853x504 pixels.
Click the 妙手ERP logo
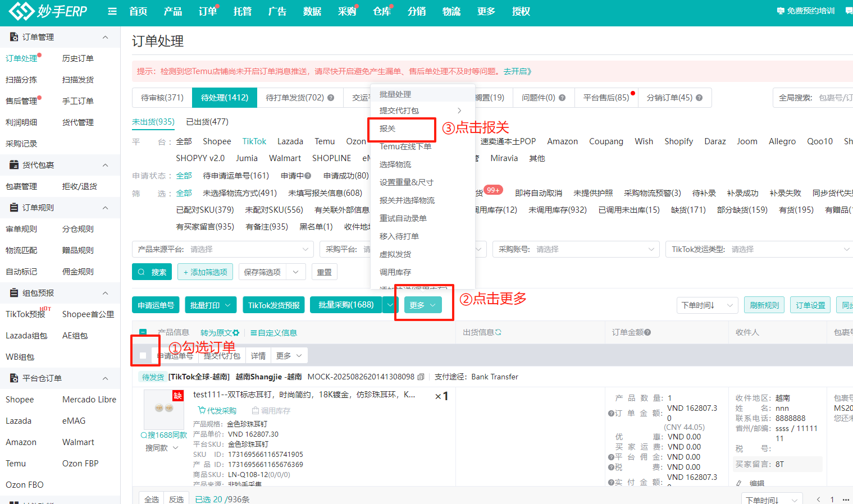[48, 11]
